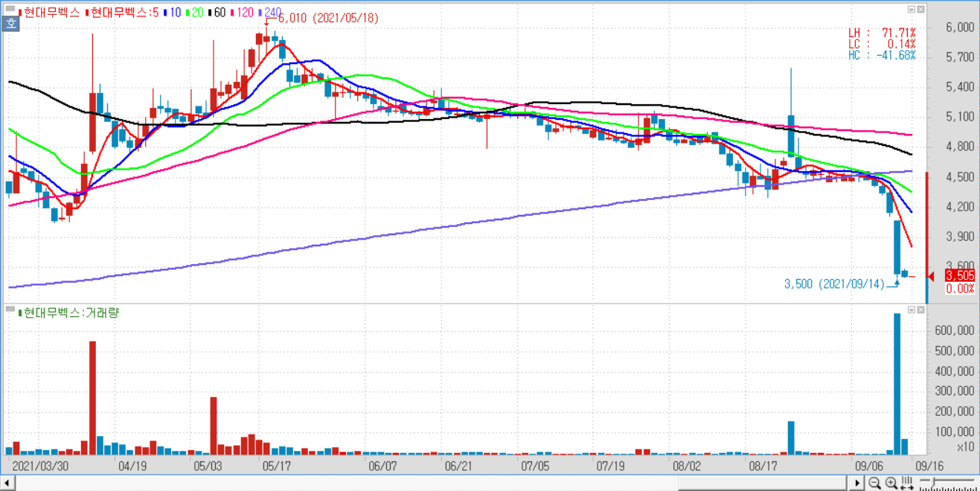Click the LC 0.14% indicator
The image size is (980, 491).
(882, 44)
